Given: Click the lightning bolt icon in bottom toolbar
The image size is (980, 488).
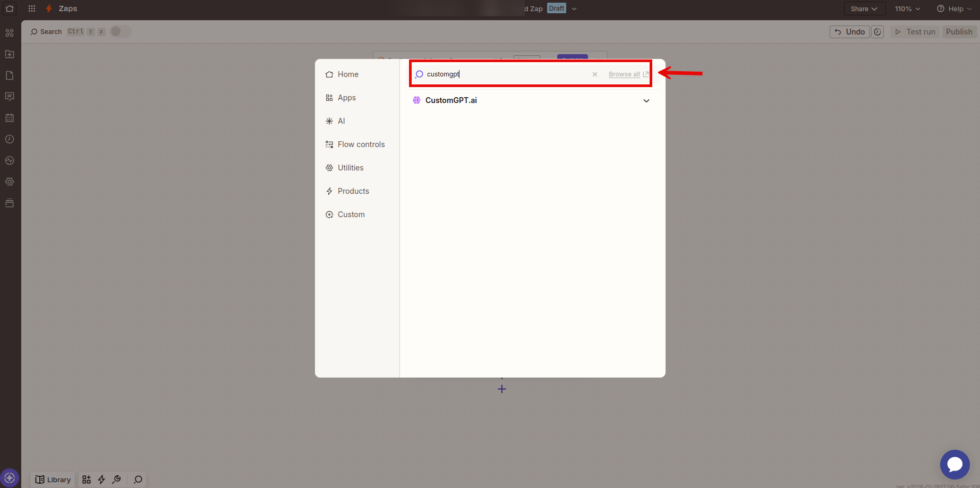Looking at the screenshot, I should (x=101, y=480).
